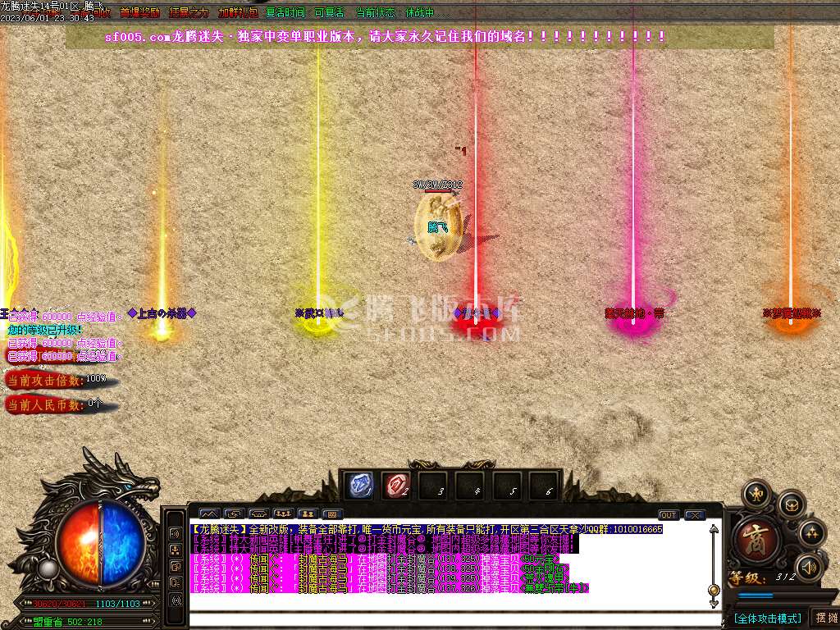Open the character panel round icon
The height and width of the screenshot is (630, 840).
coord(756,494)
